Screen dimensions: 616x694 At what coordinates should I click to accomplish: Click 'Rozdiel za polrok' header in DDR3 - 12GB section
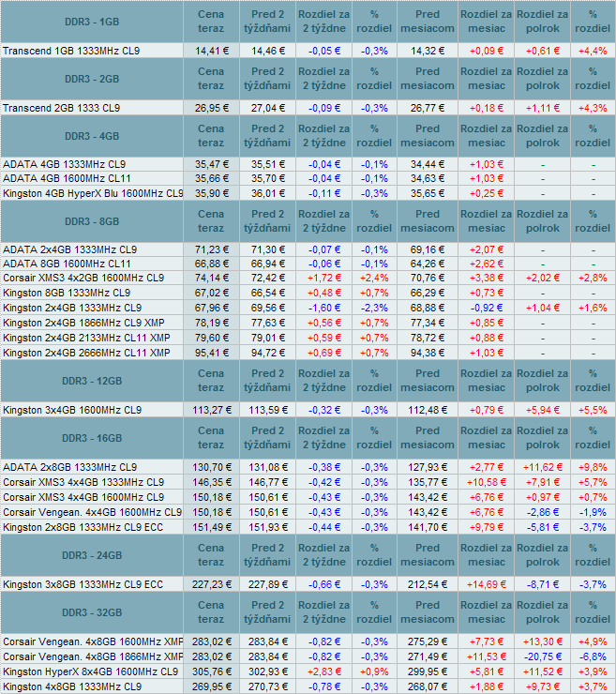tap(543, 380)
